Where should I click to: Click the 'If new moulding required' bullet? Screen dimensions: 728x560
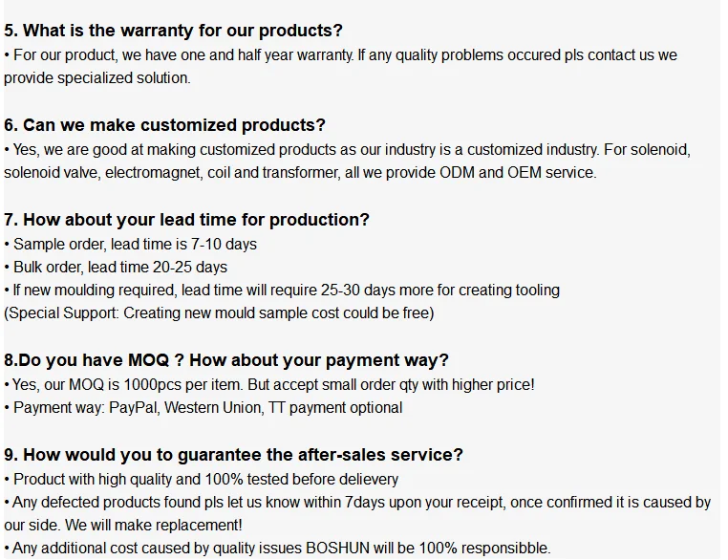(x=282, y=291)
